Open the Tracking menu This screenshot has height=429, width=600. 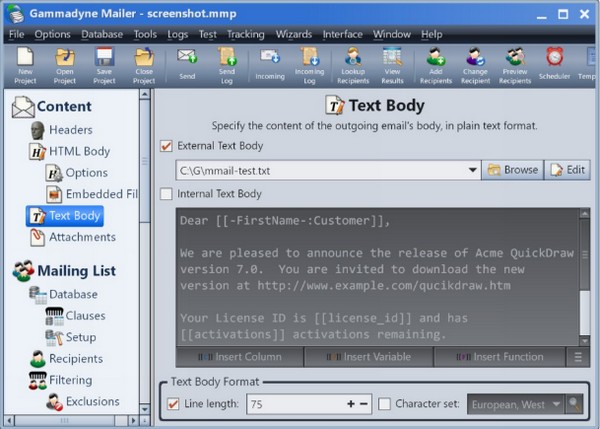[245, 34]
